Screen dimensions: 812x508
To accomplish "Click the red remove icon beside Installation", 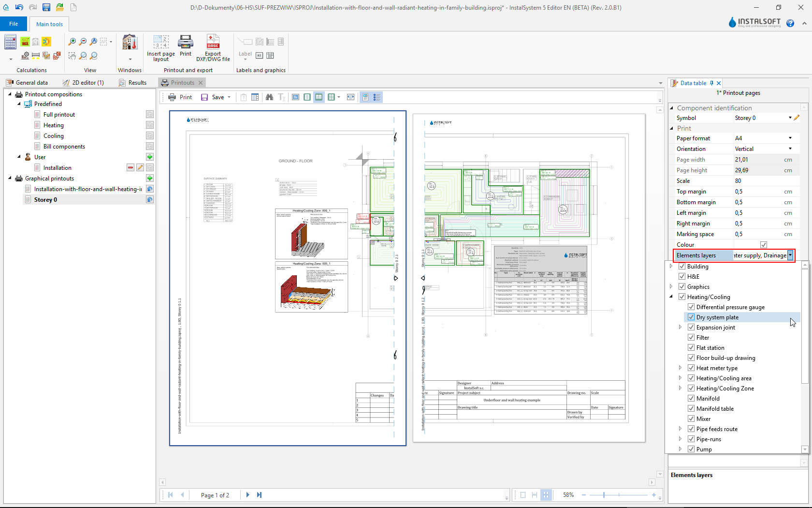I will click(130, 168).
